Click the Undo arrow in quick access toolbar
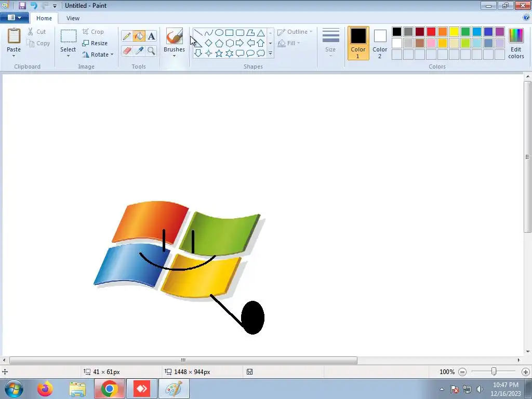Screen dimensions: 532x399 tap(34, 6)
